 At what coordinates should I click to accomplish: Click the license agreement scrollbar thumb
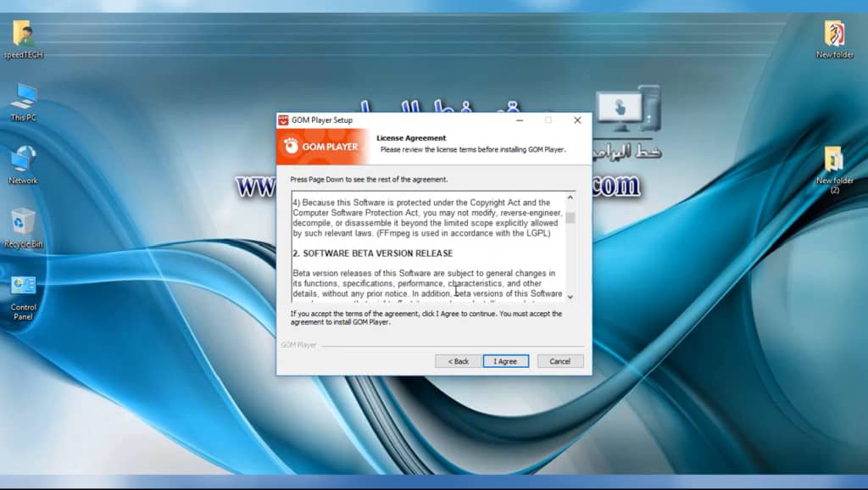[570, 218]
